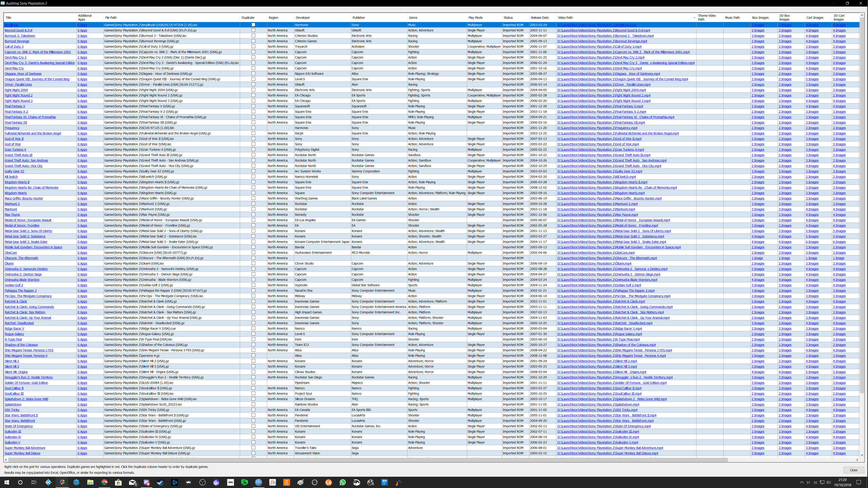
Task: Open Task View on the taskbar
Action: [x=34, y=482]
